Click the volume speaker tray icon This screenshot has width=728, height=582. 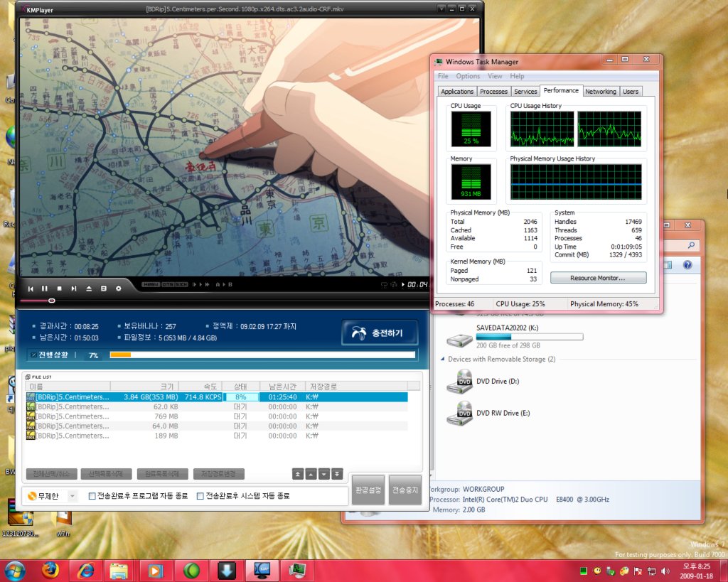coord(665,571)
